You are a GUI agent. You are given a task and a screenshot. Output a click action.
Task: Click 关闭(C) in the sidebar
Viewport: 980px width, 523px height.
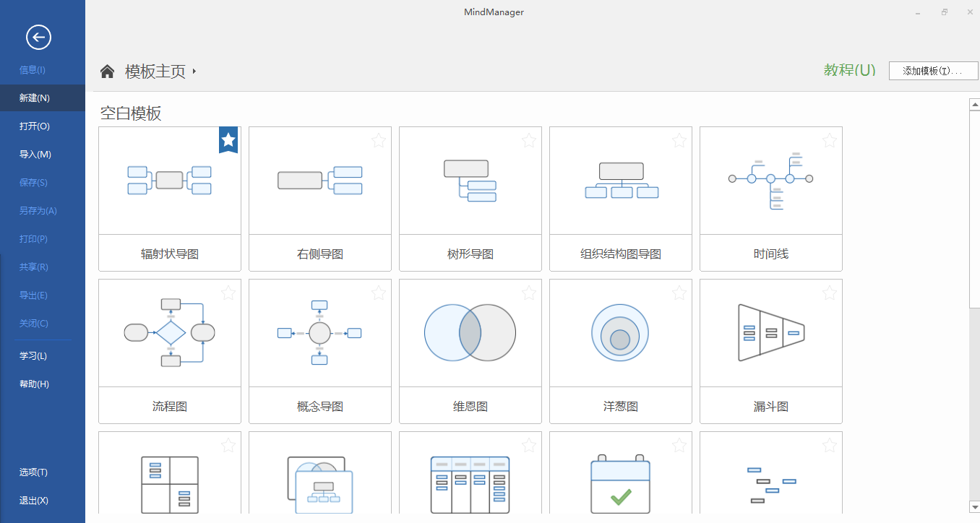point(33,324)
